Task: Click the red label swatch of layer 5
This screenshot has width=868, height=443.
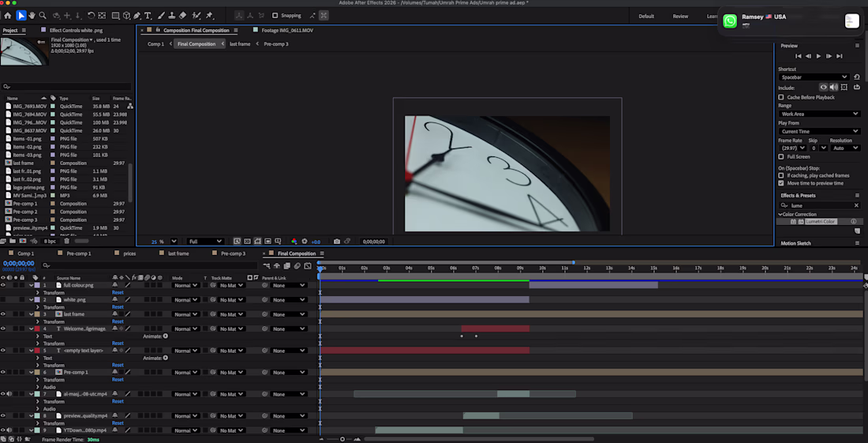Action: (36, 351)
